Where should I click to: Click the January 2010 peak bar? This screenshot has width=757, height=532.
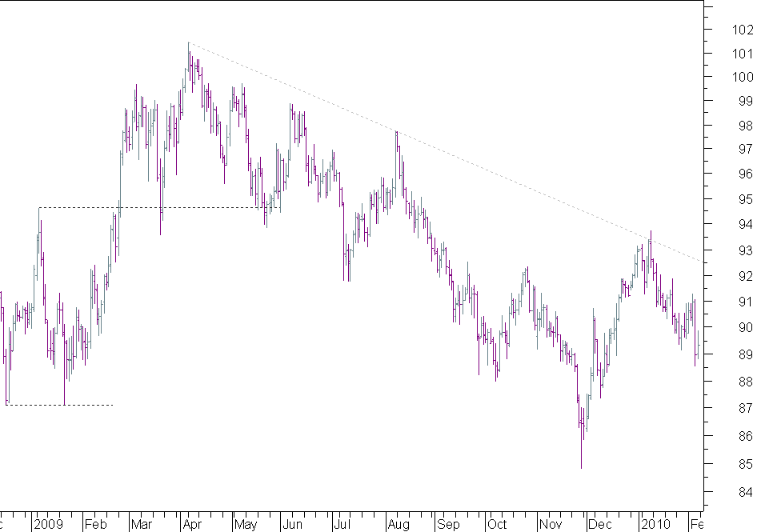click(x=651, y=249)
